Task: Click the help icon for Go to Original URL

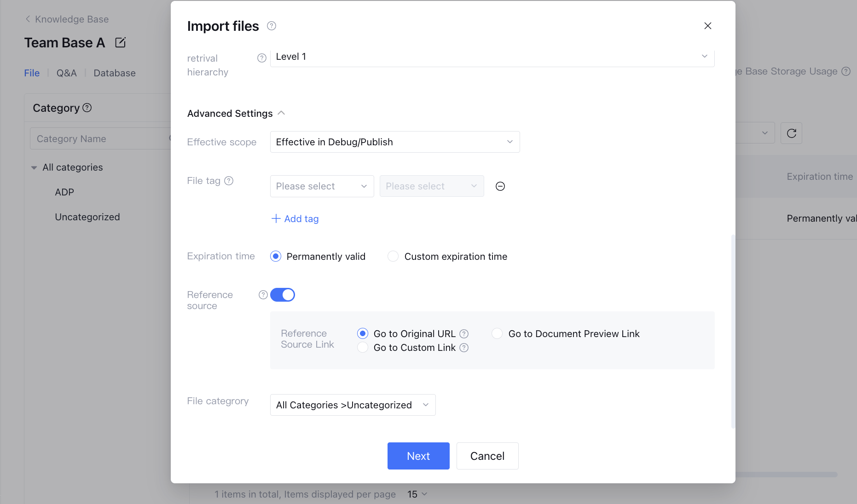Action: pyautogui.click(x=464, y=334)
